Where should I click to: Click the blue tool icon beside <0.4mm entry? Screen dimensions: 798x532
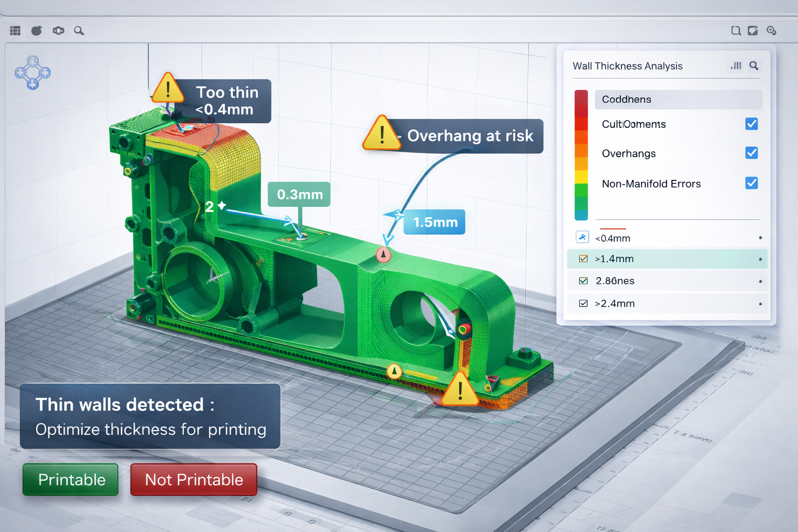(x=582, y=237)
